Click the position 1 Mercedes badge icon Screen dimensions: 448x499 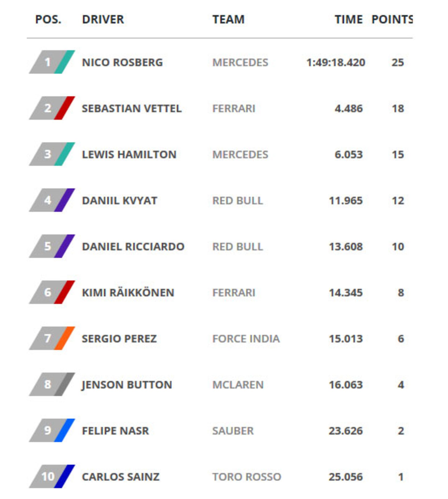point(52,62)
